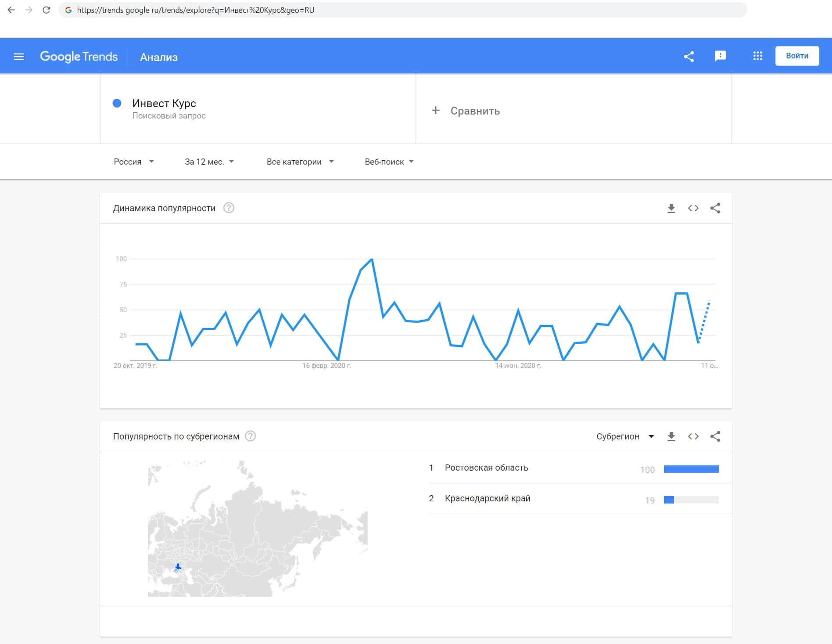Screen dimensions: 832x644
Task: Expand the Все категории dropdown
Action: click(300, 162)
